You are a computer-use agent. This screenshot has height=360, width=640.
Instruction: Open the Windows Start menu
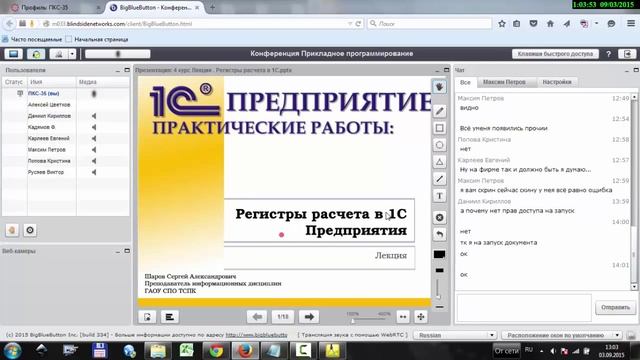click(x=13, y=351)
